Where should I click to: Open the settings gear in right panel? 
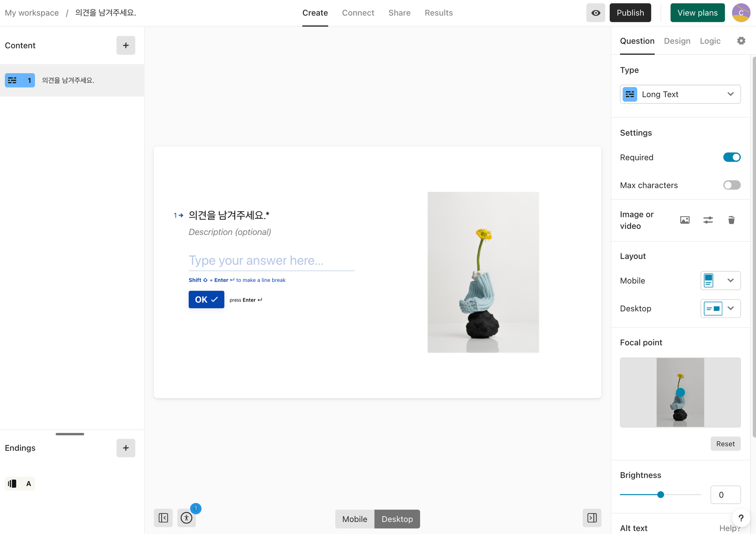[x=741, y=41]
